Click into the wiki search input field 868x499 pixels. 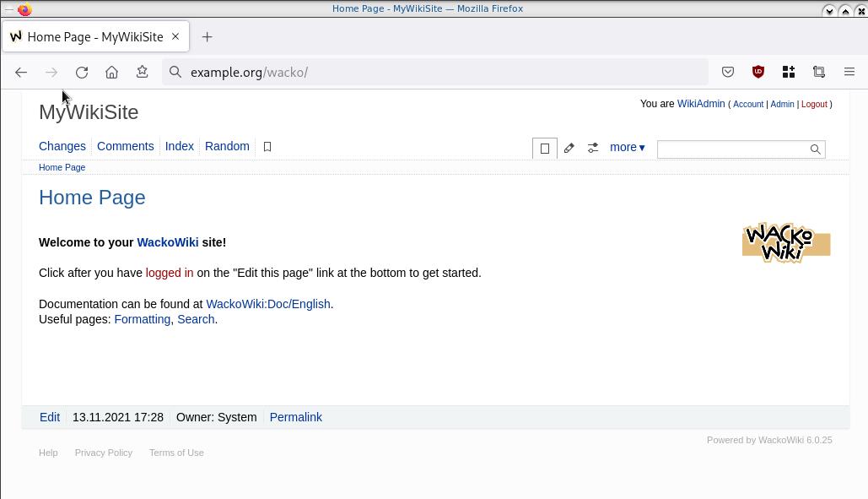pyautogui.click(x=731, y=149)
